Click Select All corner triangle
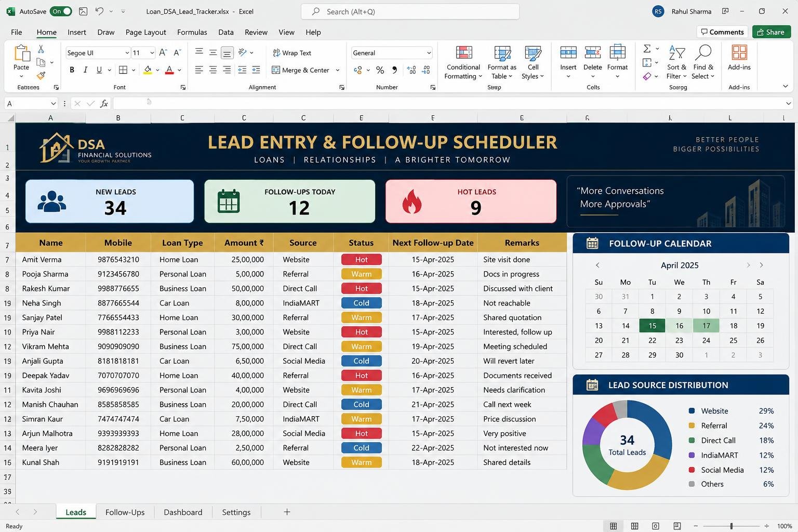Image resolution: width=798 pixels, height=532 pixels. (x=10, y=118)
